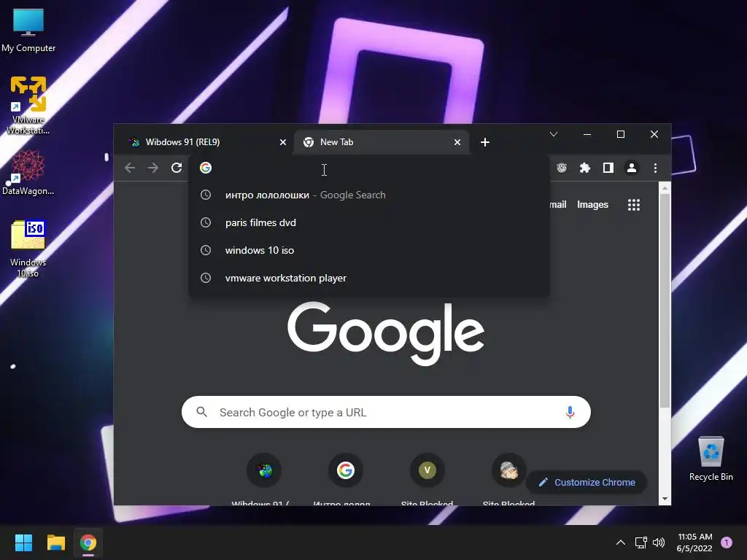Open the Chrome profile avatar

pos(632,168)
